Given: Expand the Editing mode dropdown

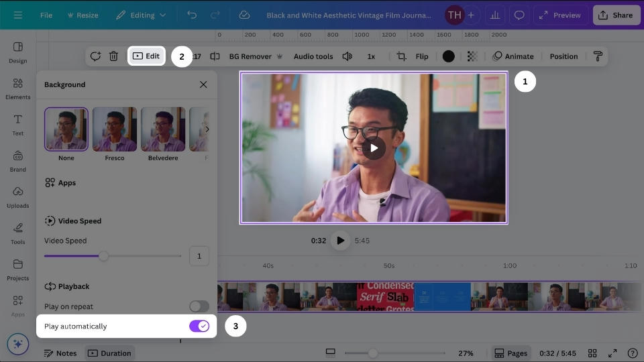Looking at the screenshot, I should click(x=141, y=15).
